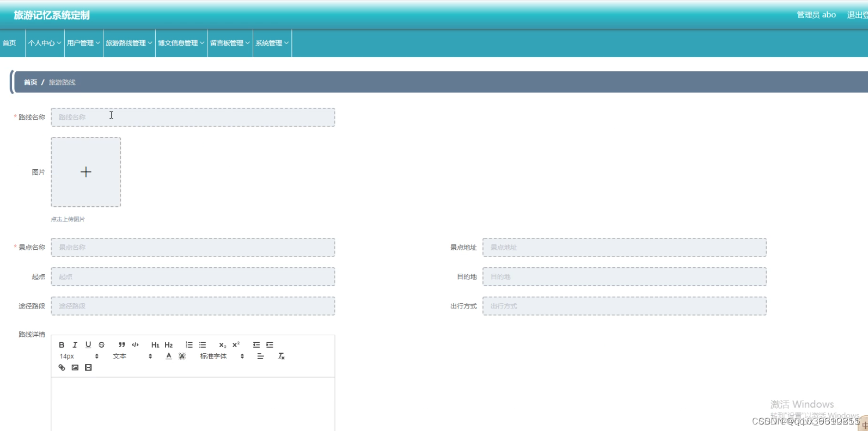The width and height of the screenshot is (868, 431).
Task: Create an ordered numbered list
Action: click(189, 345)
